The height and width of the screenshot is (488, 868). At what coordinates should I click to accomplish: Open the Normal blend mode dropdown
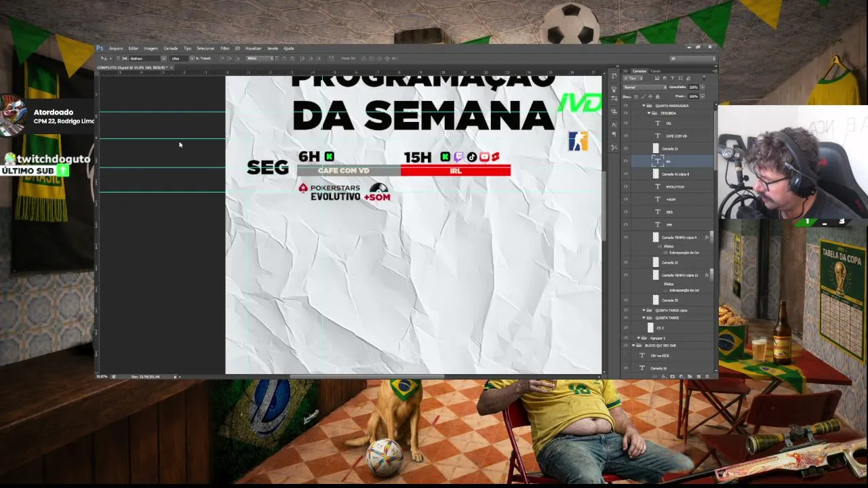(x=646, y=87)
